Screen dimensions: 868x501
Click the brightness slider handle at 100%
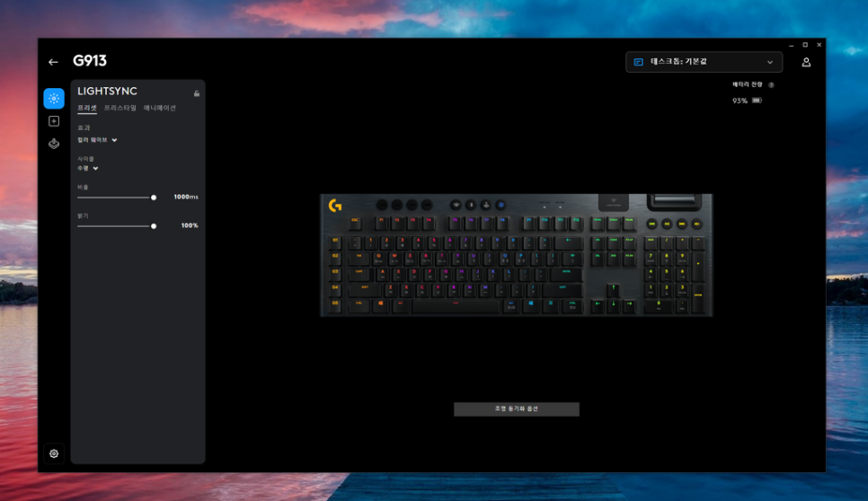(154, 226)
